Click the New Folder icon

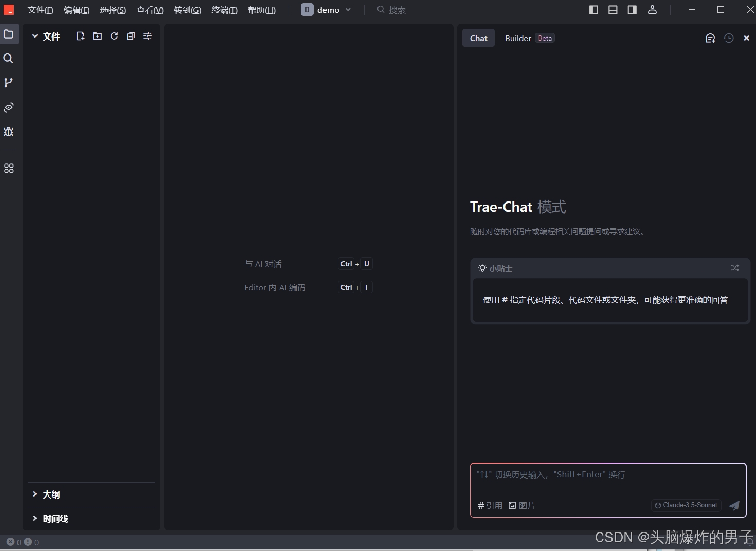97,36
